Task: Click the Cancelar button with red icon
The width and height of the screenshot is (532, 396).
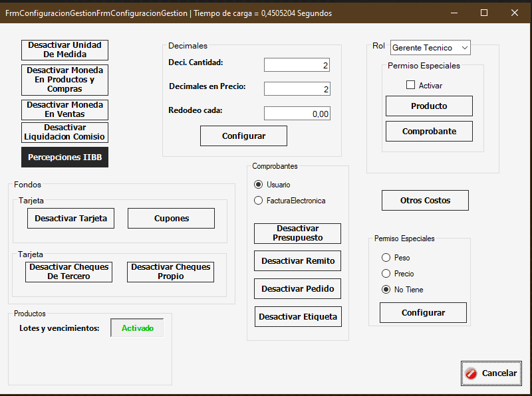Action: 491,373
